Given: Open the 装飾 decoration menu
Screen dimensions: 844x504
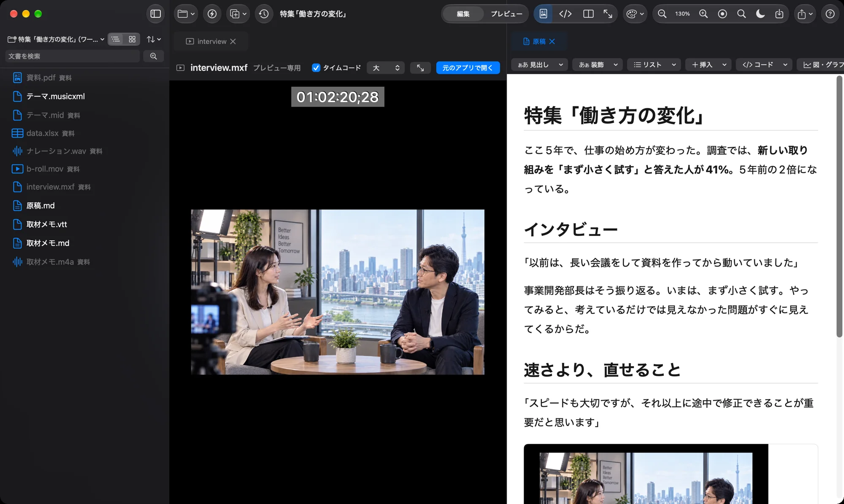Looking at the screenshot, I should tap(598, 65).
